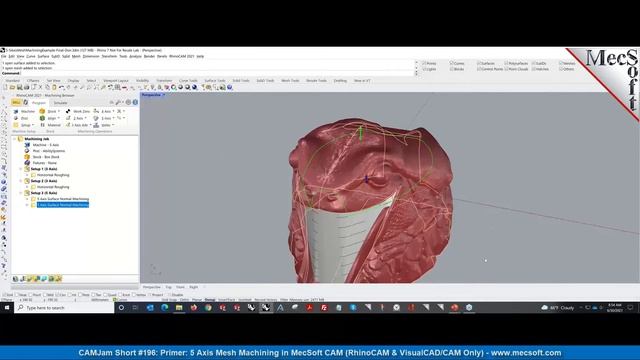Collapse the Machining Job tree node
640x360 pixels.
(15, 139)
